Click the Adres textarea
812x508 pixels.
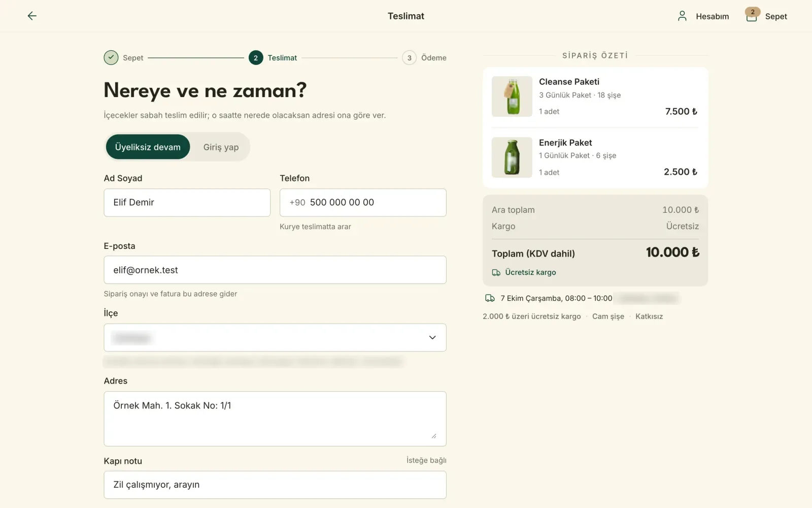pyautogui.click(x=275, y=419)
